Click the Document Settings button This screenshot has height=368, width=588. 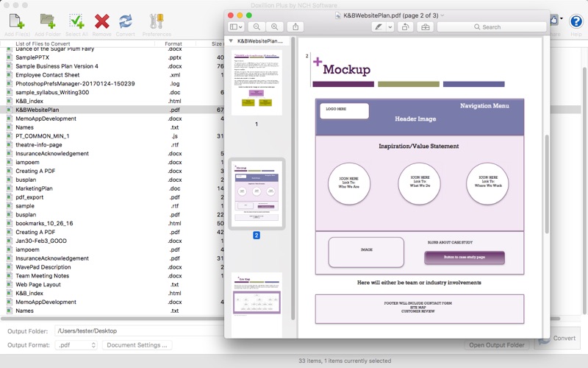click(x=137, y=344)
